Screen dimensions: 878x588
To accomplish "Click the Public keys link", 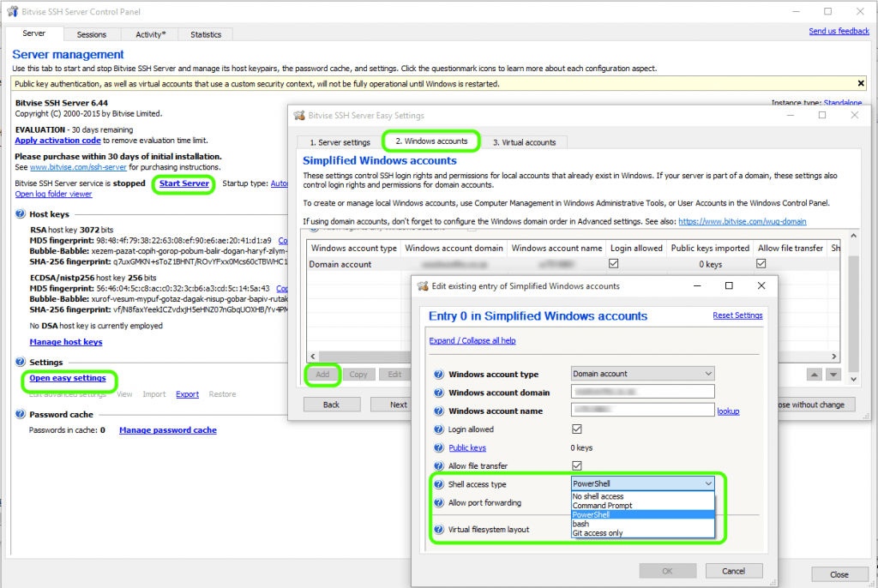I will (467, 448).
